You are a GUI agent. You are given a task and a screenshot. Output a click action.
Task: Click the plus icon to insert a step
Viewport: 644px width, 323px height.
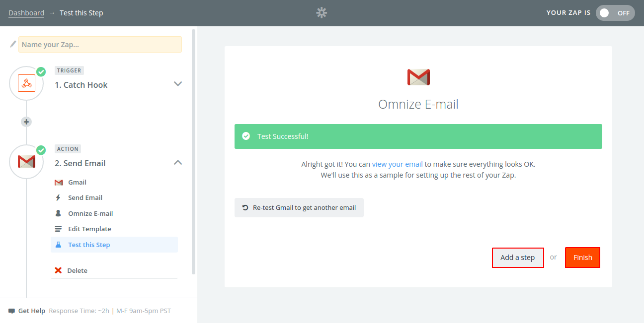tap(26, 122)
